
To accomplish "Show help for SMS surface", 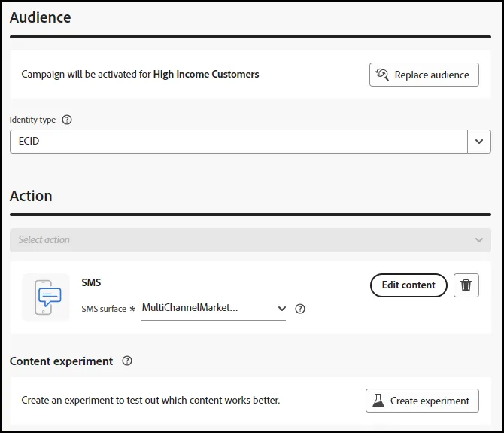I will pyautogui.click(x=300, y=309).
